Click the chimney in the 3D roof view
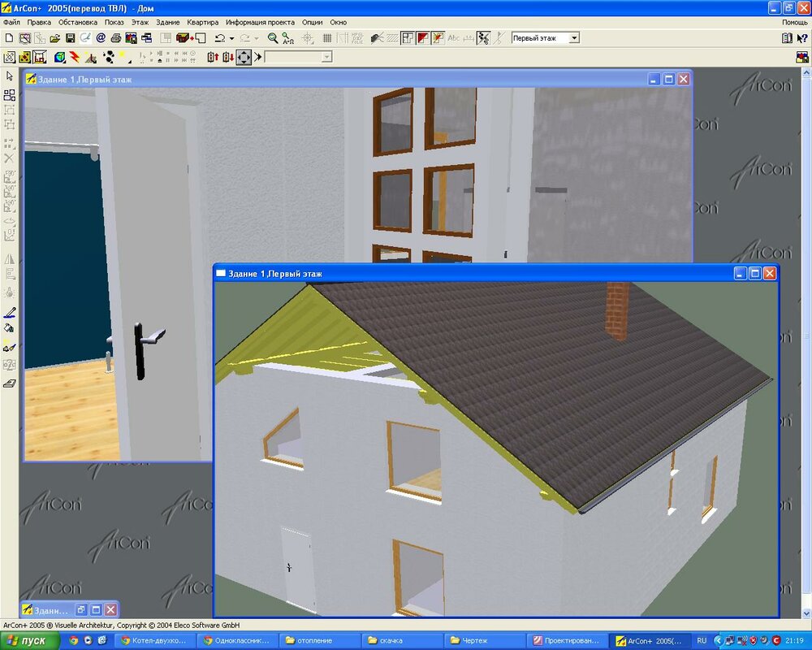 (x=617, y=310)
